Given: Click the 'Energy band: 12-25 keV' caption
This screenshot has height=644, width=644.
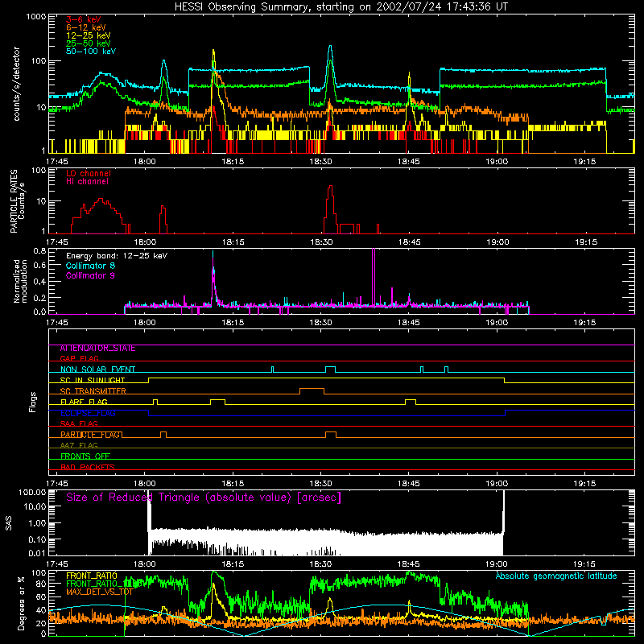Looking at the screenshot, I should tap(117, 256).
